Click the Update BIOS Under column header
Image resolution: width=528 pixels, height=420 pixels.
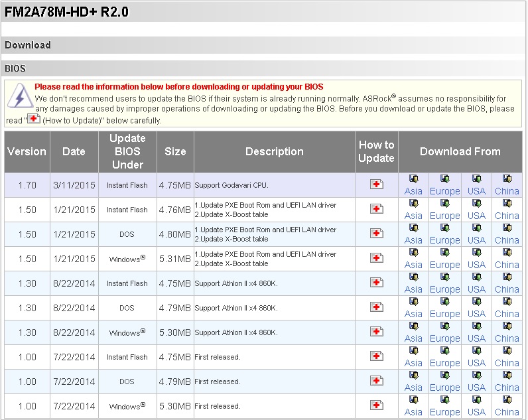(127, 151)
